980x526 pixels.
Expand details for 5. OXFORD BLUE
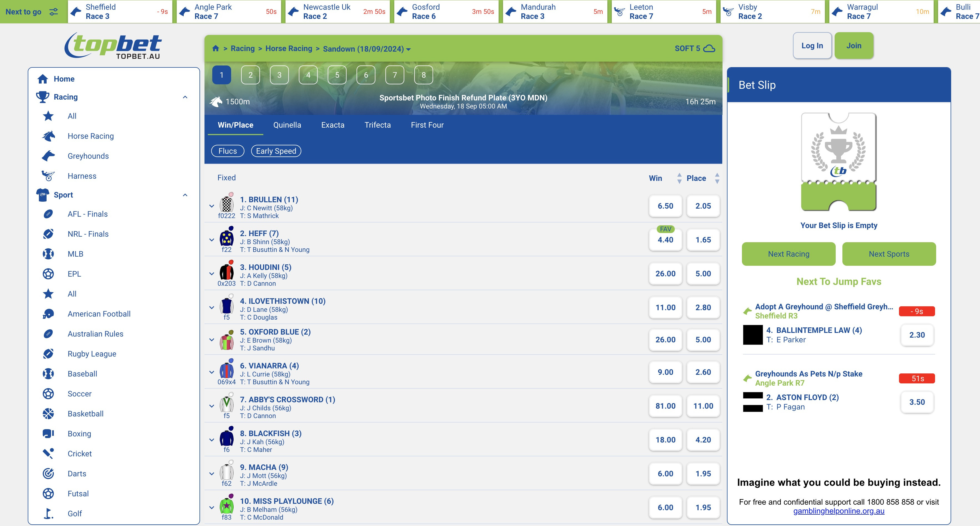coord(212,340)
